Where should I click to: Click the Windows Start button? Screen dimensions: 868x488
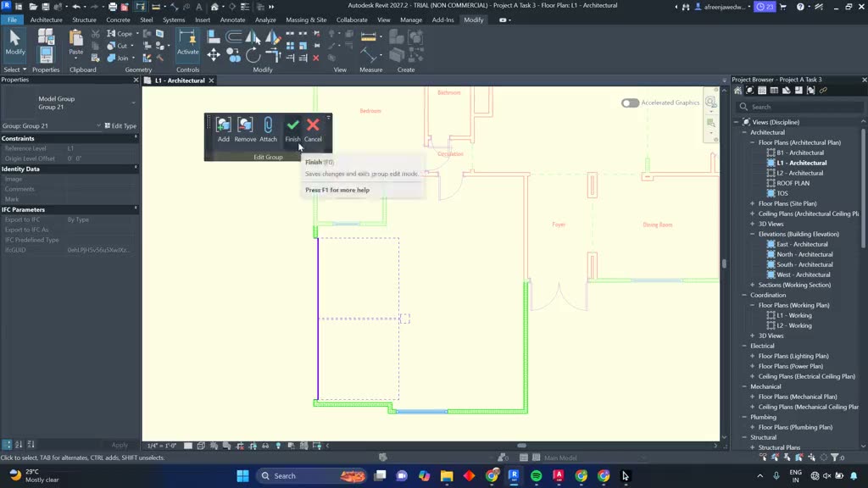[242, 476]
